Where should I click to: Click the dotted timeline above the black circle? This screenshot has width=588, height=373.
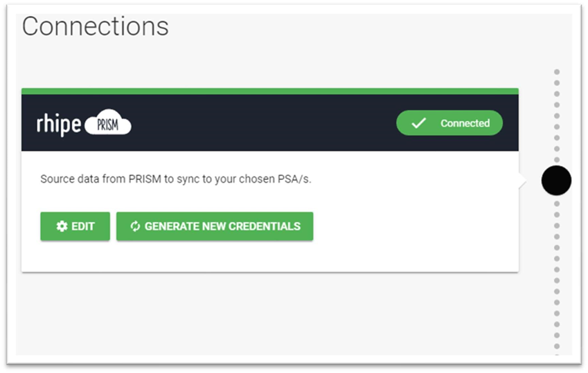click(x=557, y=116)
